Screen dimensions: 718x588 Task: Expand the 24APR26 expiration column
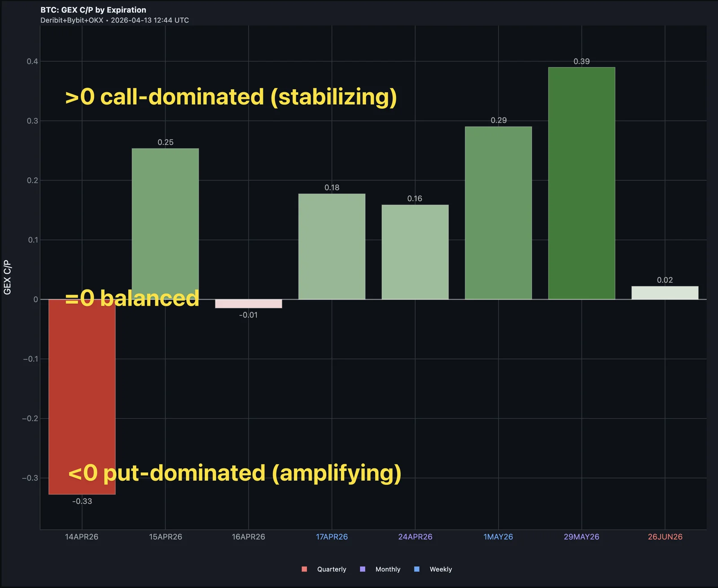415,251
